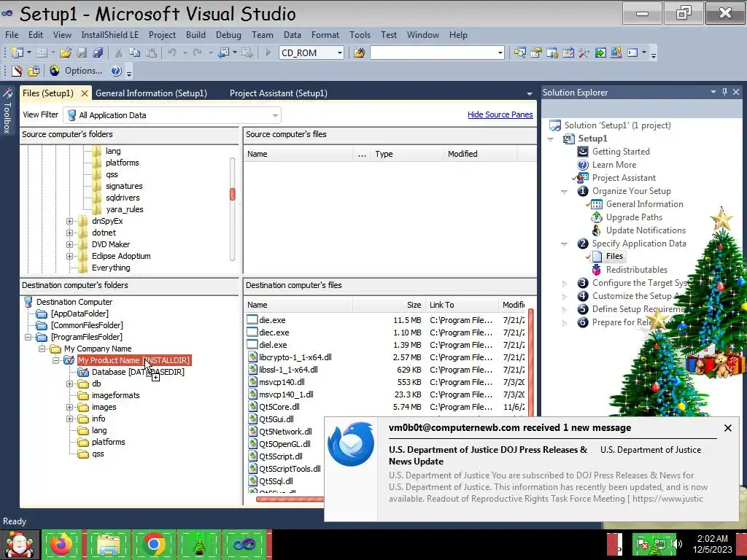
Task: Open Chrome from the taskbar
Action: (153, 544)
